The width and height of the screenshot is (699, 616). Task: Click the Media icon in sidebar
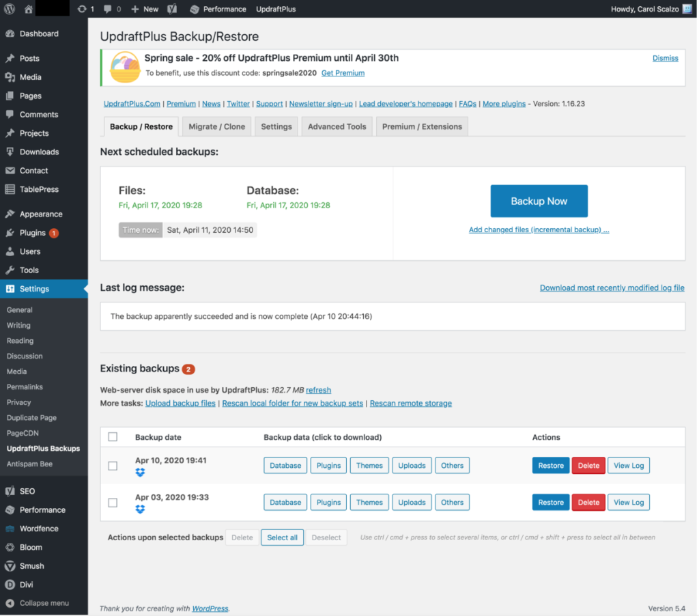click(10, 77)
